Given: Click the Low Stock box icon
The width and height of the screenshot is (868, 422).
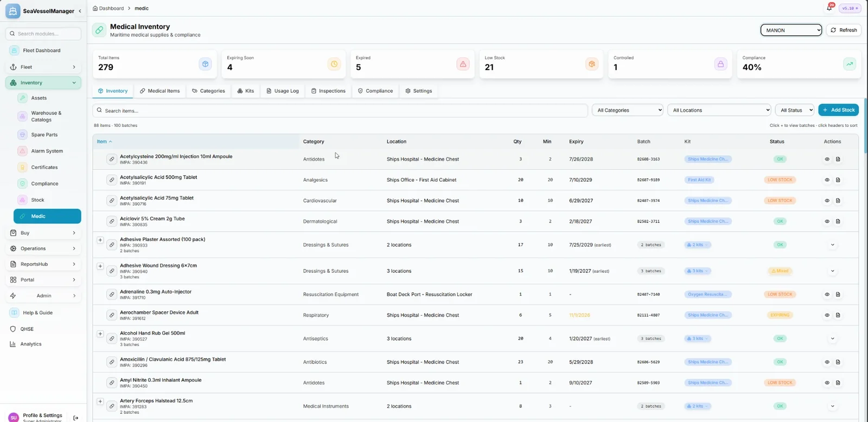Looking at the screenshot, I should click(592, 64).
